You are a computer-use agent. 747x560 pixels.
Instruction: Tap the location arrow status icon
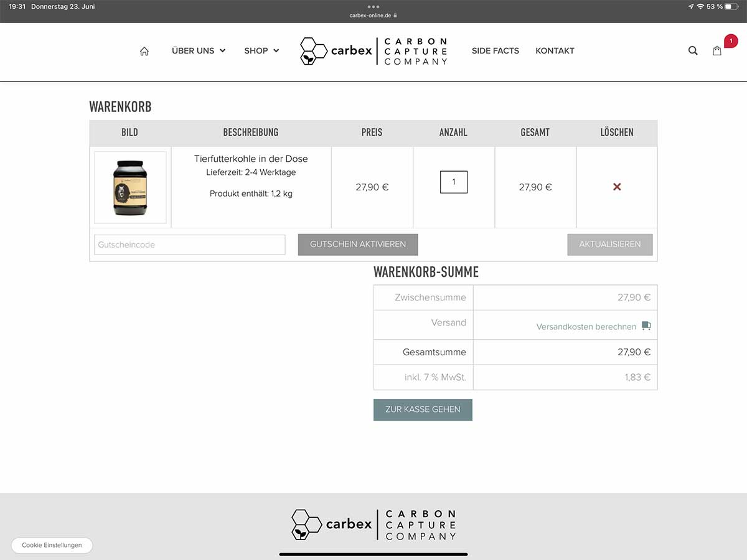(690, 6)
